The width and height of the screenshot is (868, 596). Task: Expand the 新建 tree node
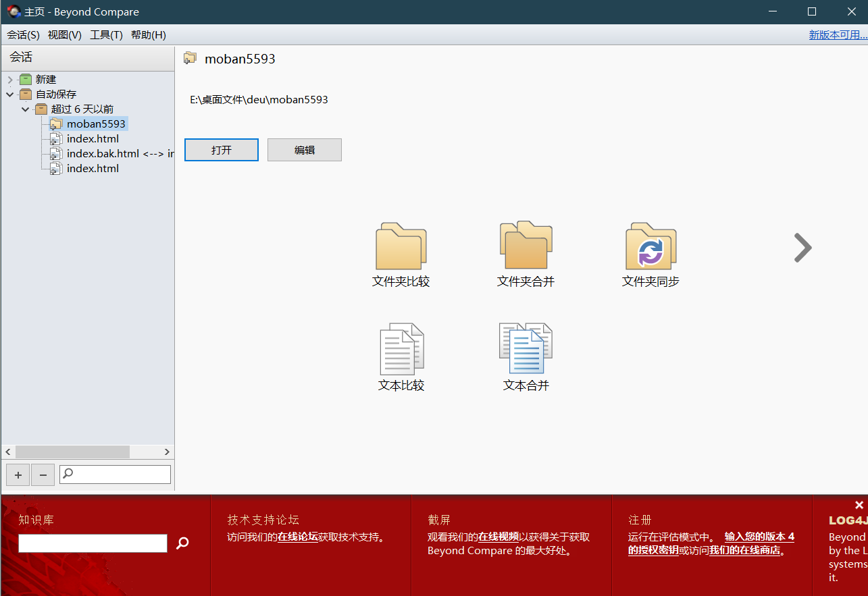(x=9, y=80)
